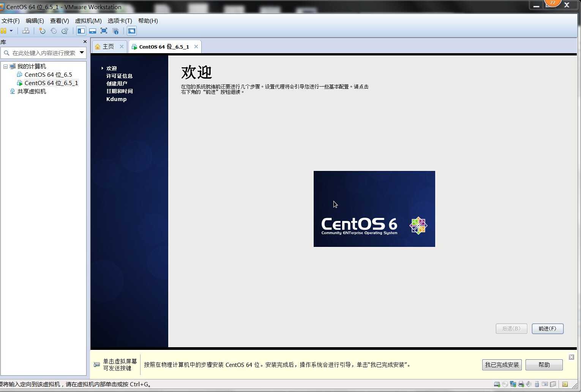Click the sound card status icon
This screenshot has height=392, width=581.
point(529,384)
